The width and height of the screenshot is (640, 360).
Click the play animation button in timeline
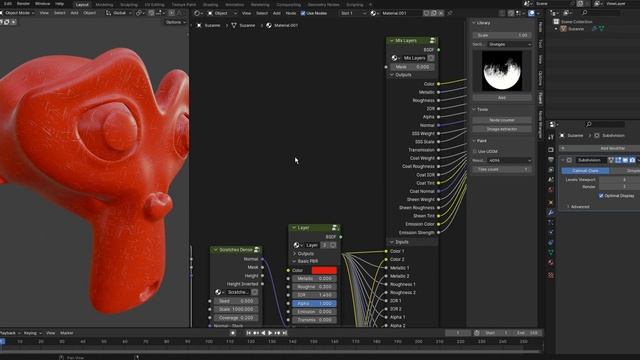coord(270,333)
